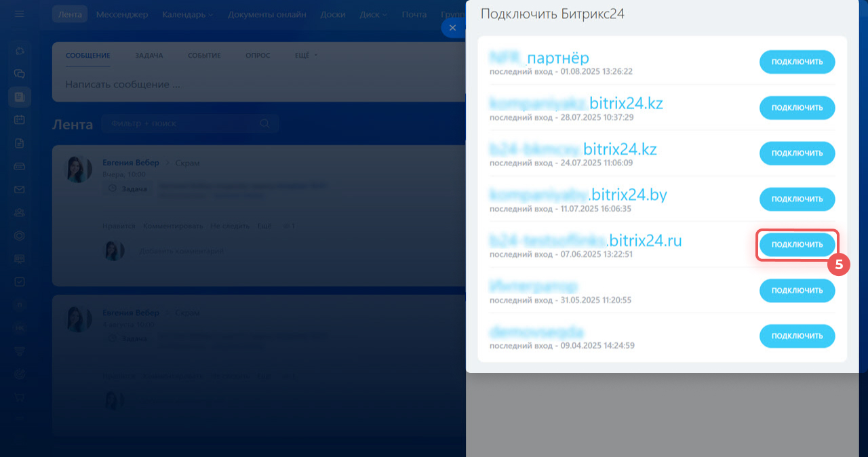This screenshot has height=457, width=868.
Task: Expand the Диск menu in top navigation
Action: (x=374, y=14)
